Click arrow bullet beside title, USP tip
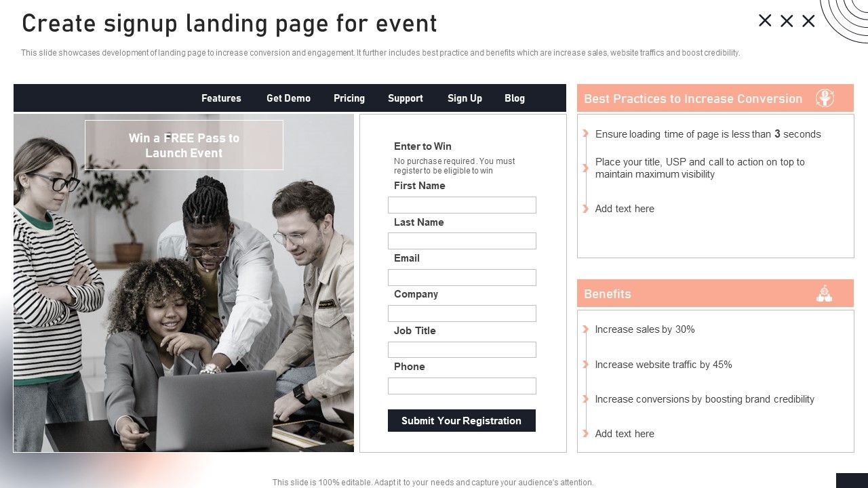868x488 pixels. (x=586, y=168)
